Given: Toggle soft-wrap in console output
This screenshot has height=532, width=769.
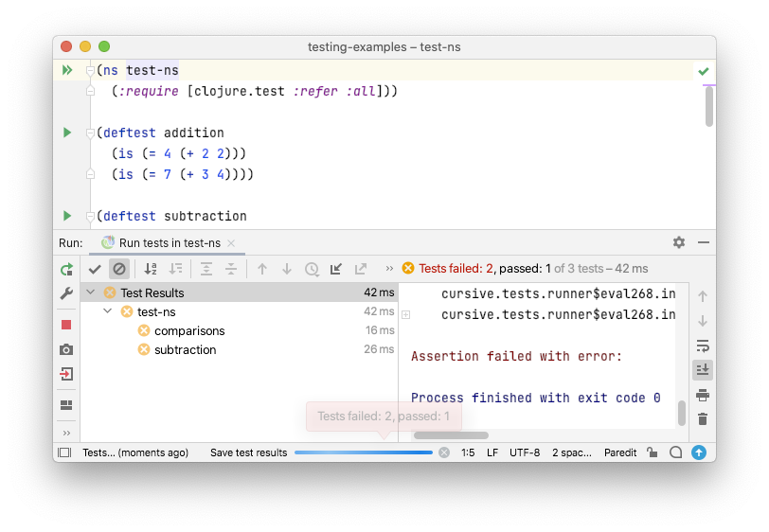Looking at the screenshot, I should tap(703, 346).
